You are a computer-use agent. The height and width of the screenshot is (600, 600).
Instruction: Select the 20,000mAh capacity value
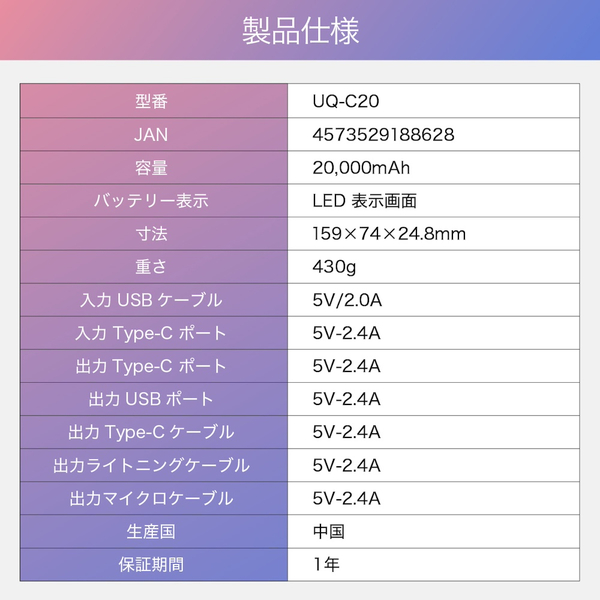pyautogui.click(x=362, y=167)
